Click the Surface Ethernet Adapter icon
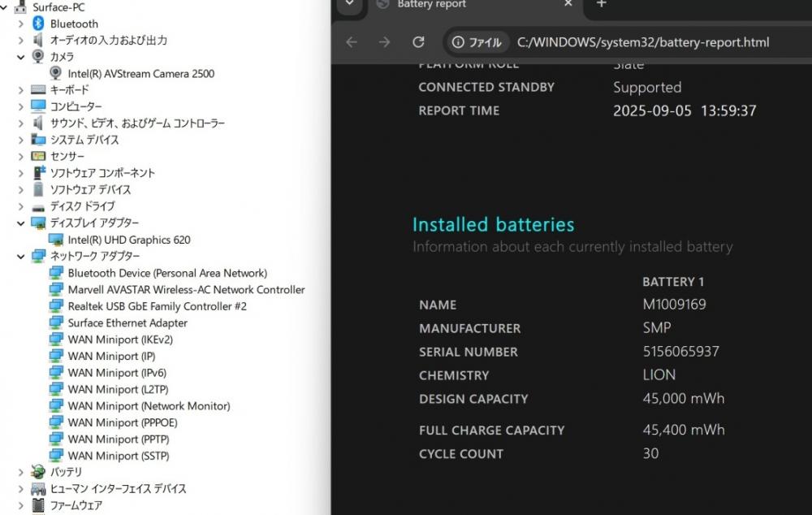Viewport: 812px width, 515px height. tap(56, 323)
